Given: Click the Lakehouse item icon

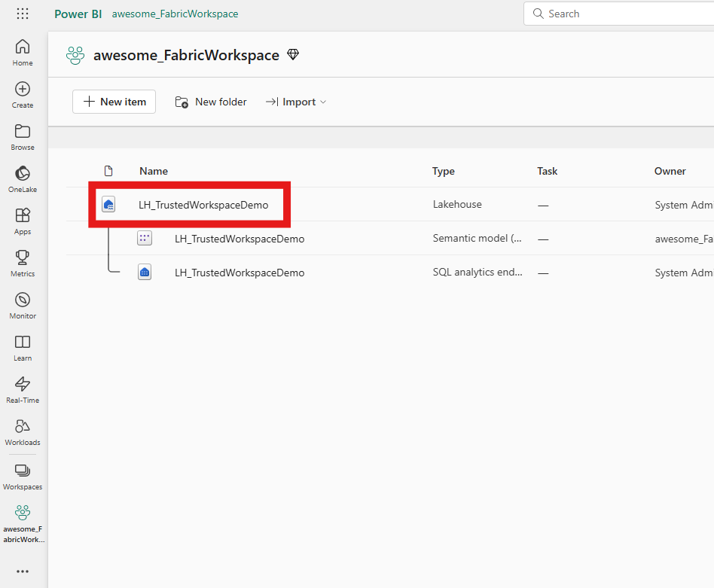Looking at the screenshot, I should click(108, 205).
